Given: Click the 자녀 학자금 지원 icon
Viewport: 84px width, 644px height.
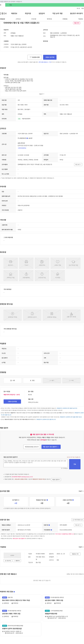Looking at the screenshot, I should point(73,263).
